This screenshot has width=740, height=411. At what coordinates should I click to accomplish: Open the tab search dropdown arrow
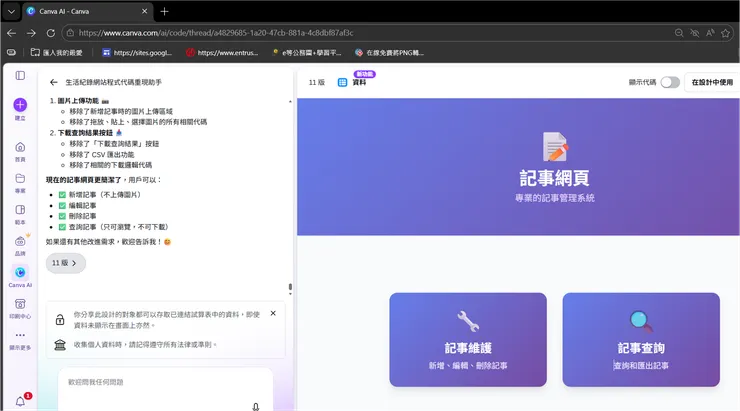click(x=11, y=11)
